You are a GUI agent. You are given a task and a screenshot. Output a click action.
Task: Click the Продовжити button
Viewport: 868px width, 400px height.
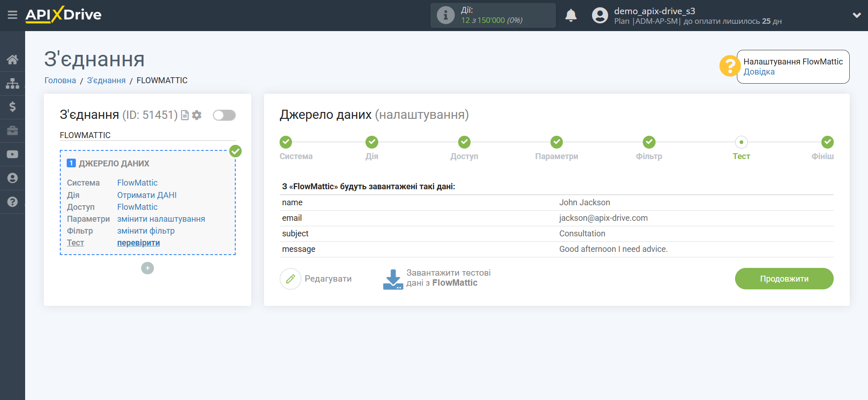[784, 279]
